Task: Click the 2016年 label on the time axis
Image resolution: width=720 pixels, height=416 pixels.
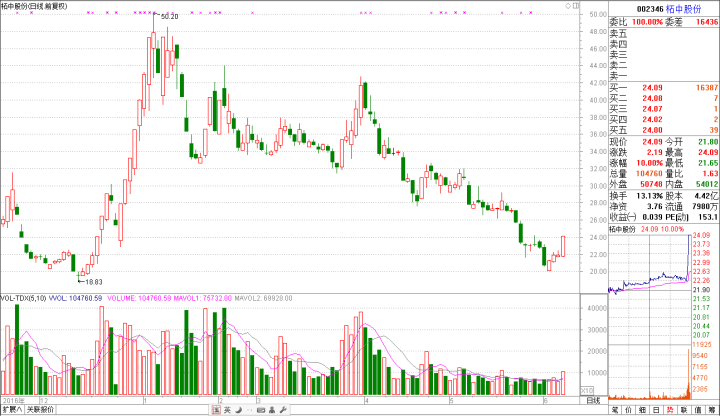Action: 13,400
